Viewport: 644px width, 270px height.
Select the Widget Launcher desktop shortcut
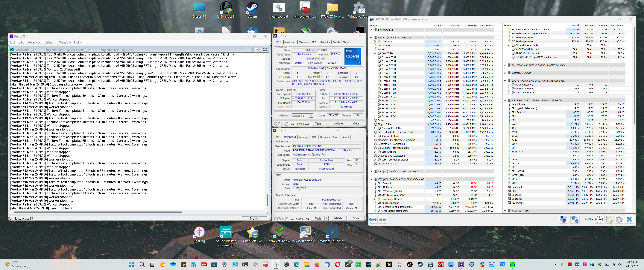(332, 234)
